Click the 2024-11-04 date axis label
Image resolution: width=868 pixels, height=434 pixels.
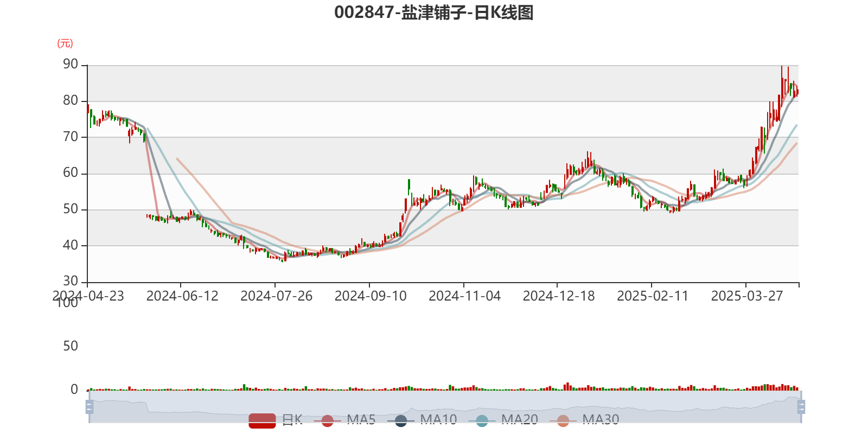(x=465, y=296)
